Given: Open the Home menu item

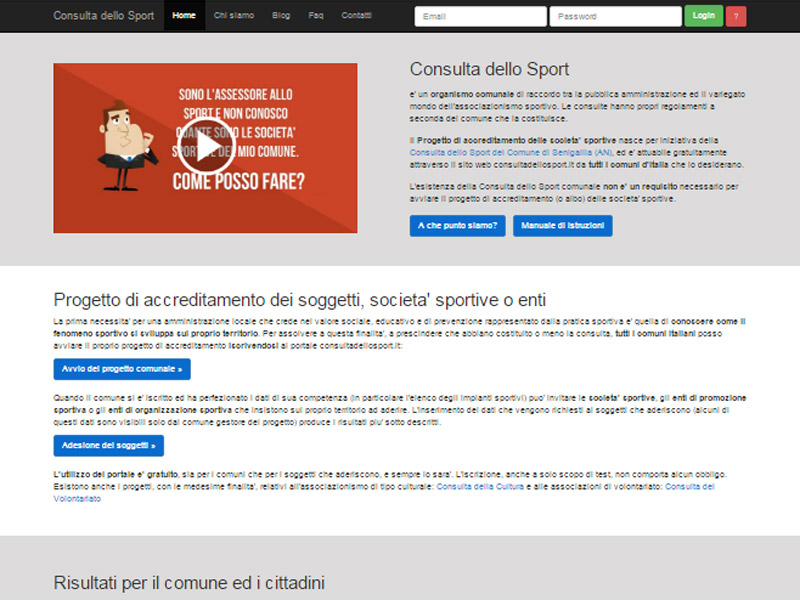Looking at the screenshot, I should 184,16.
